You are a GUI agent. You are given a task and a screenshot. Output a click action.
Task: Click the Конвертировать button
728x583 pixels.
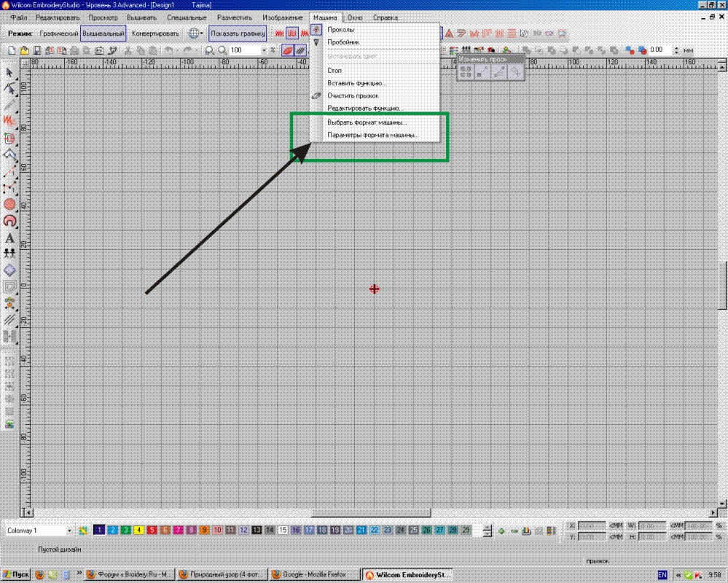click(x=155, y=34)
